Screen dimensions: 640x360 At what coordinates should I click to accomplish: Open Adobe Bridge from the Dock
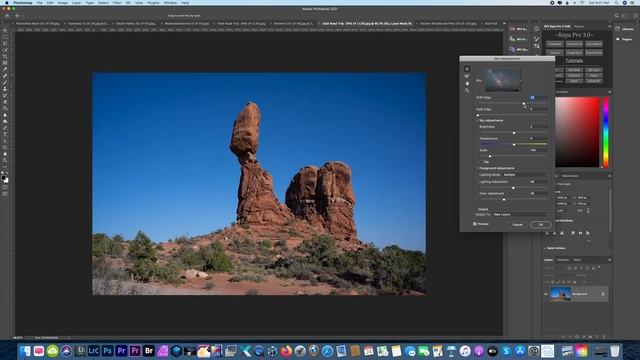(x=149, y=351)
